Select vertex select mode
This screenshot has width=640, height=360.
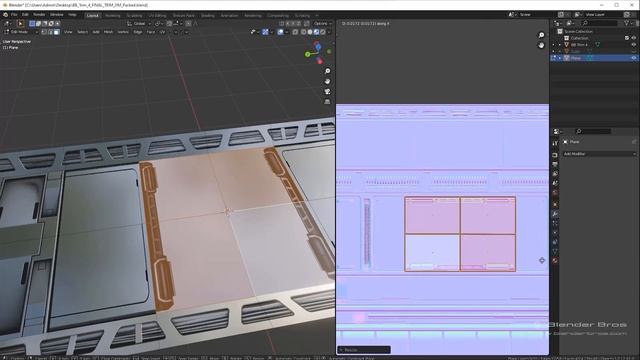44,32
